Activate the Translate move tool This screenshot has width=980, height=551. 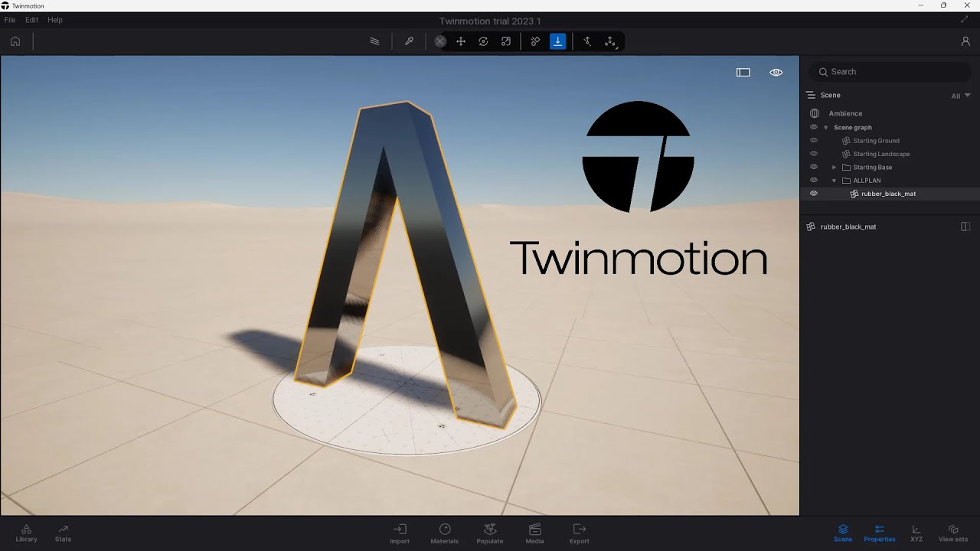coord(461,41)
